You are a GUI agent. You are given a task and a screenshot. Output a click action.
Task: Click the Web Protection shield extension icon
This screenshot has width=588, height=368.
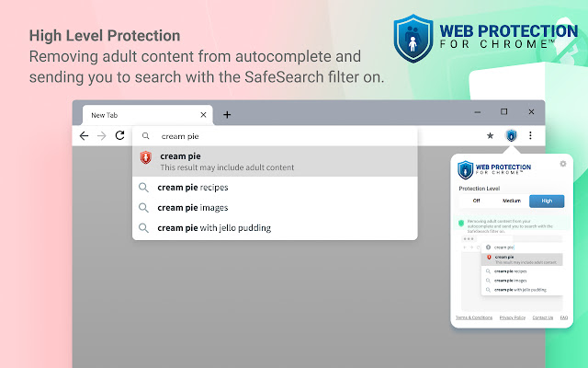point(511,135)
